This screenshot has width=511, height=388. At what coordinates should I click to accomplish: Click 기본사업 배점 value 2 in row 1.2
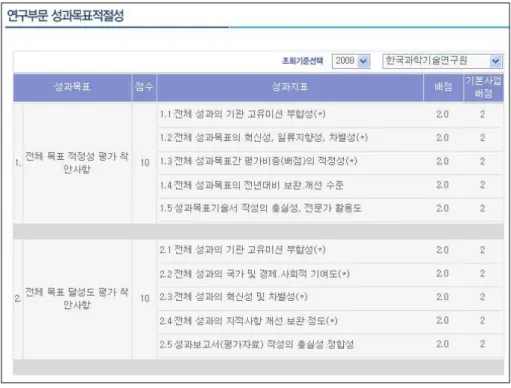(x=482, y=138)
